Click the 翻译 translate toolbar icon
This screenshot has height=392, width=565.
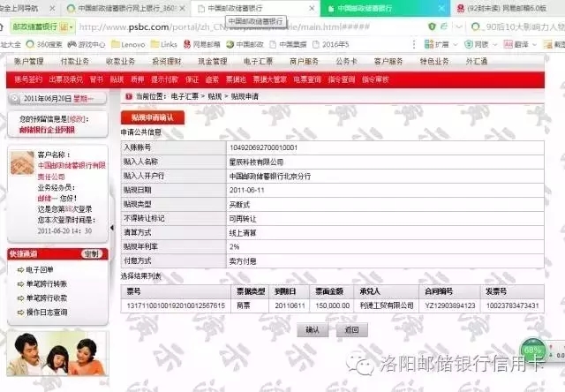click(x=508, y=44)
